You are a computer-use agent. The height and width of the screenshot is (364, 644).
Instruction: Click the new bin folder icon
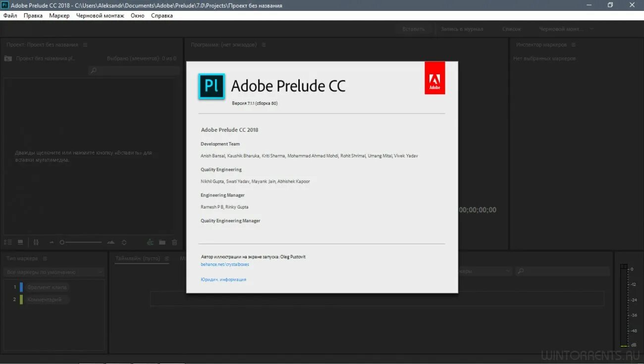click(x=162, y=242)
